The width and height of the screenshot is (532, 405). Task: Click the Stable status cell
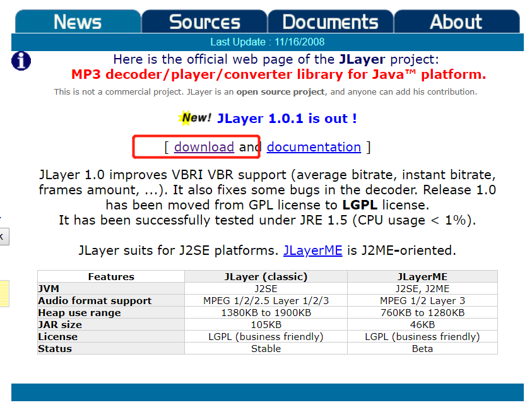pos(266,348)
